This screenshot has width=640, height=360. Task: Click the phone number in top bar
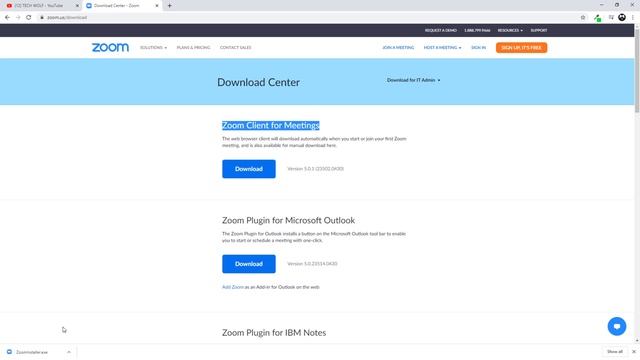click(x=477, y=31)
